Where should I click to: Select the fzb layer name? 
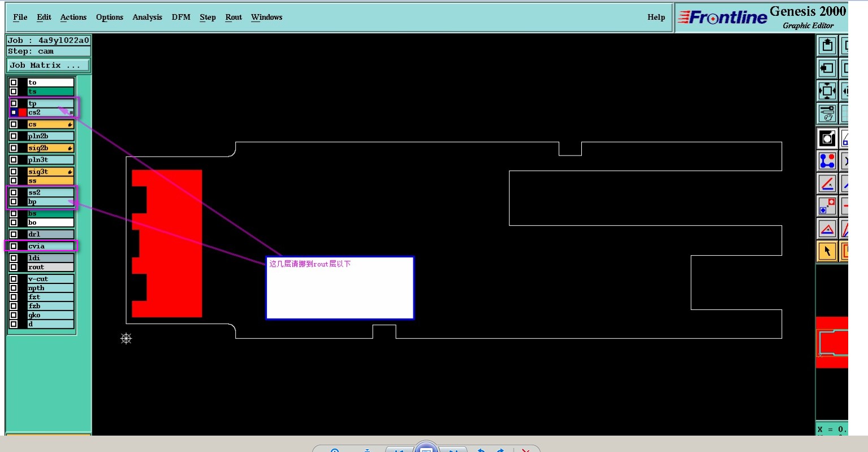coord(51,306)
